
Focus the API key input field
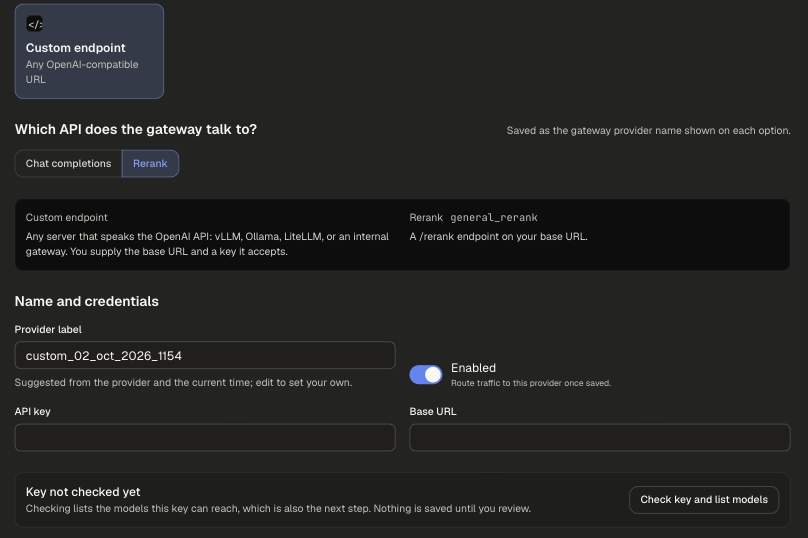click(x=205, y=438)
